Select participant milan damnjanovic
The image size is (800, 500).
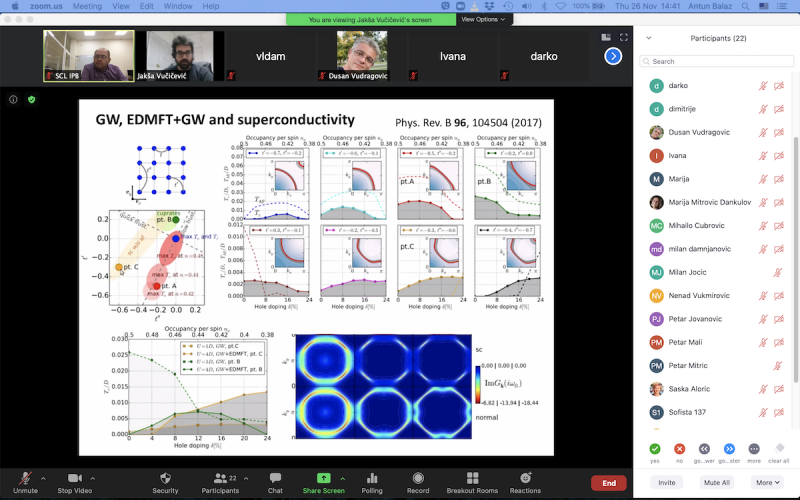(x=716, y=249)
